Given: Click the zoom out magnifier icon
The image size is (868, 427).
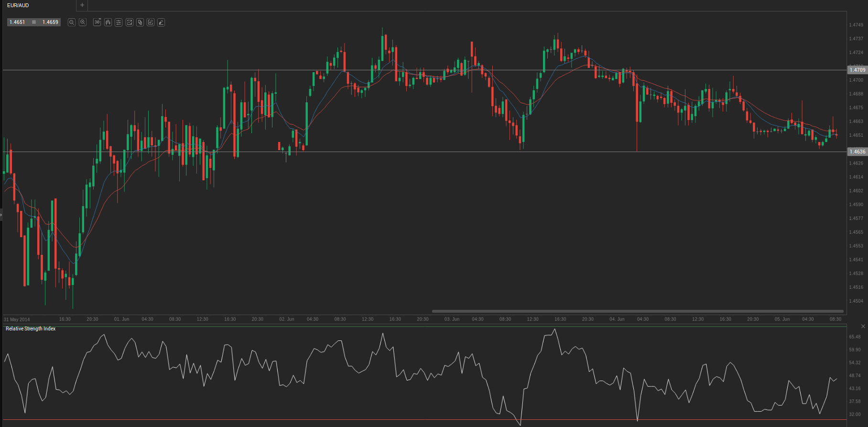Looking at the screenshot, I should [x=72, y=22].
